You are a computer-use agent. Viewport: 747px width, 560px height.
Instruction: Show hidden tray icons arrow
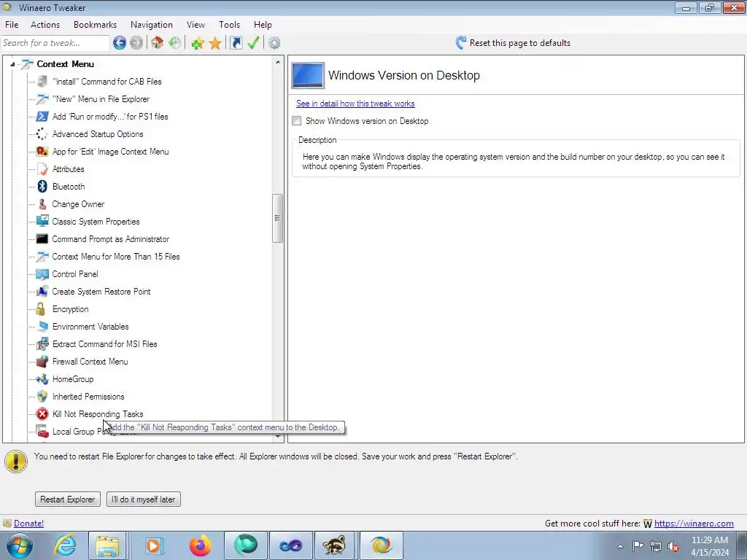coord(620,546)
